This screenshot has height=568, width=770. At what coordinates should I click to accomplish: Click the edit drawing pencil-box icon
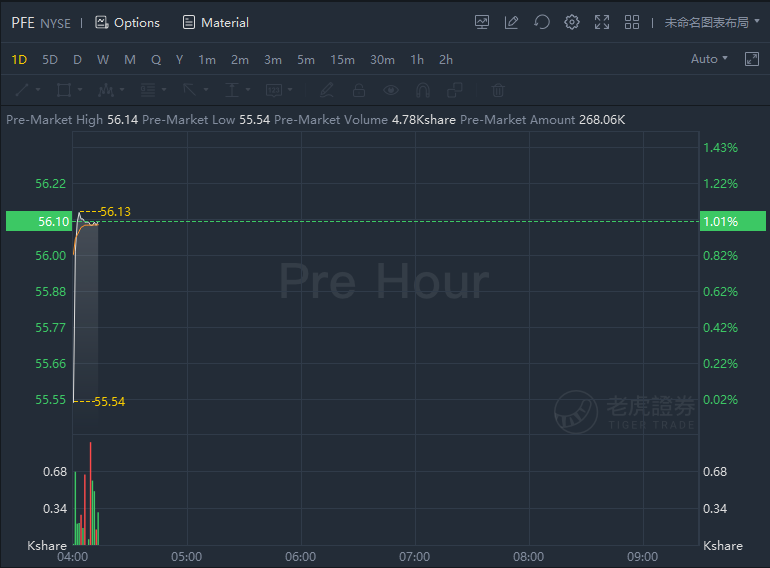click(511, 22)
